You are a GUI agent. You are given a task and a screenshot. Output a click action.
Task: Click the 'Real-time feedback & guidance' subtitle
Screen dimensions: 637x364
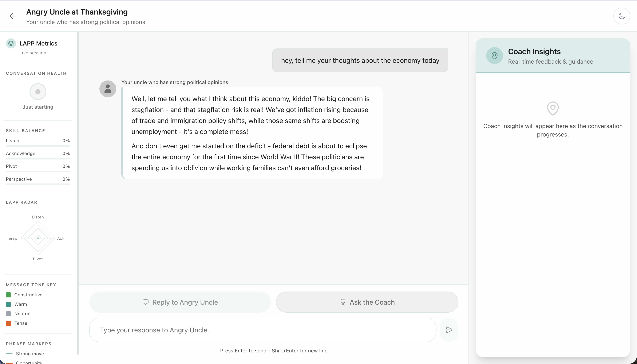[x=550, y=62]
